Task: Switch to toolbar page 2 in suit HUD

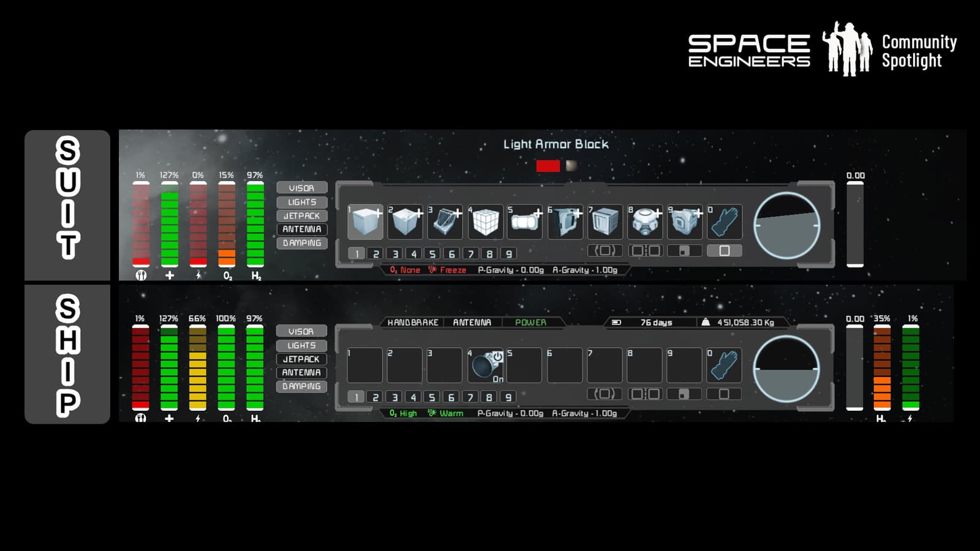Action: pos(376,253)
